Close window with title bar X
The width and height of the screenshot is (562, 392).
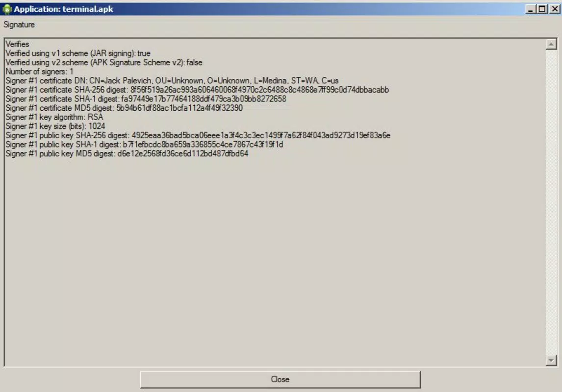[x=555, y=9]
